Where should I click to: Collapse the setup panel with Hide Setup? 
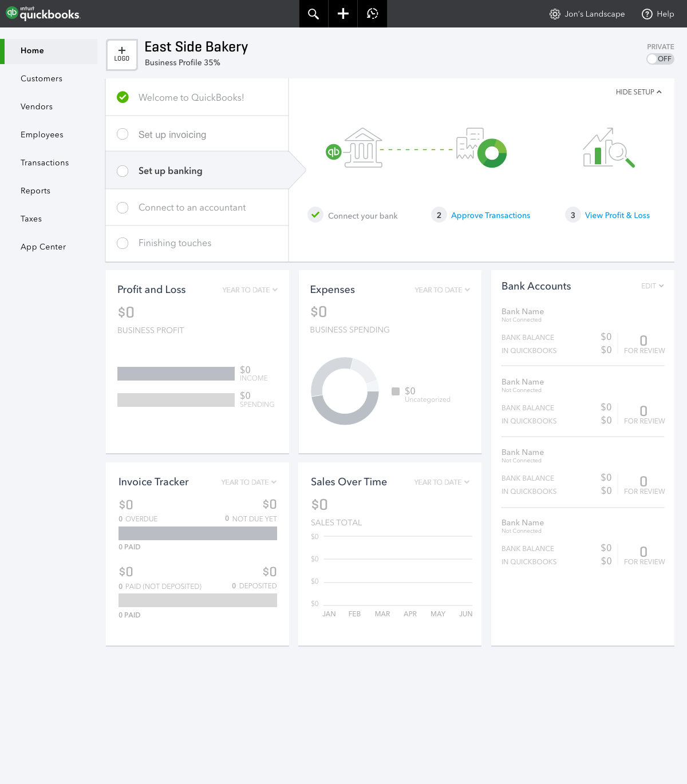click(638, 92)
